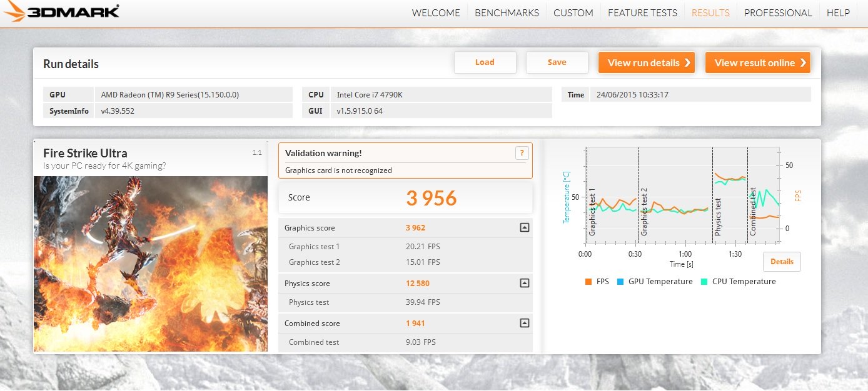Collapse the Combined score section

(x=525, y=324)
